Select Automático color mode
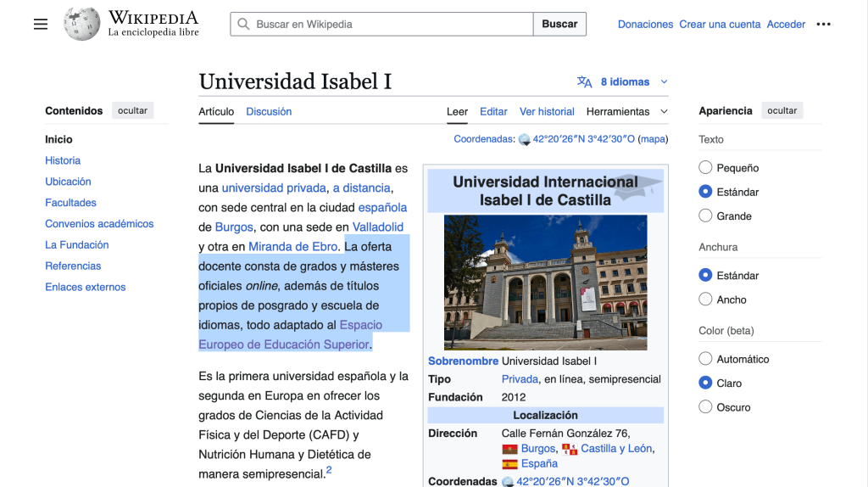Screen dimensions: 868x487 pos(705,359)
